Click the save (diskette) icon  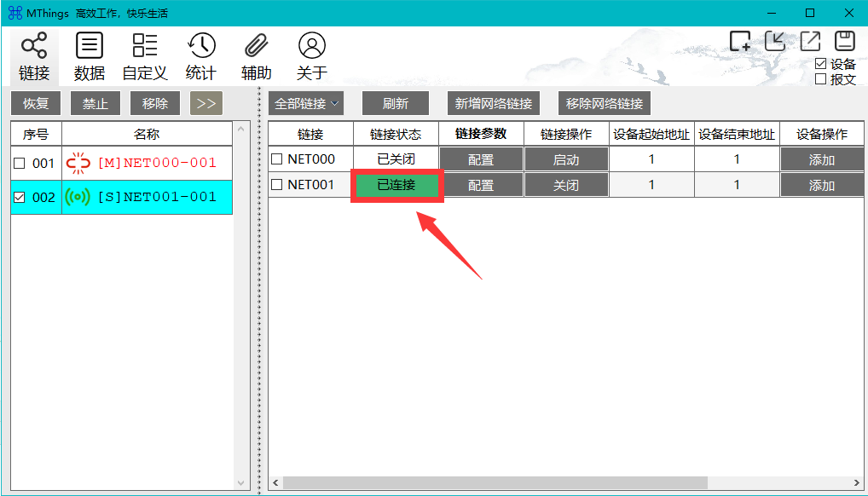[843, 40]
